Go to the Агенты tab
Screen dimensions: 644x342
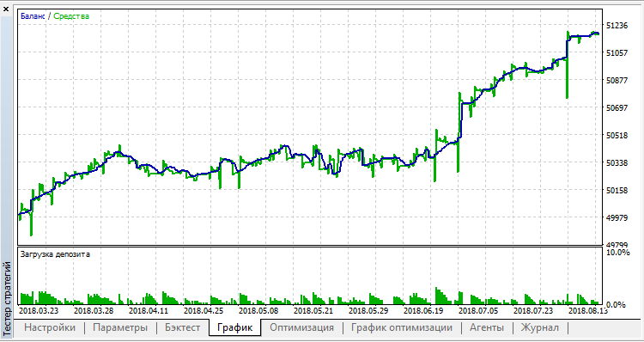point(487,327)
